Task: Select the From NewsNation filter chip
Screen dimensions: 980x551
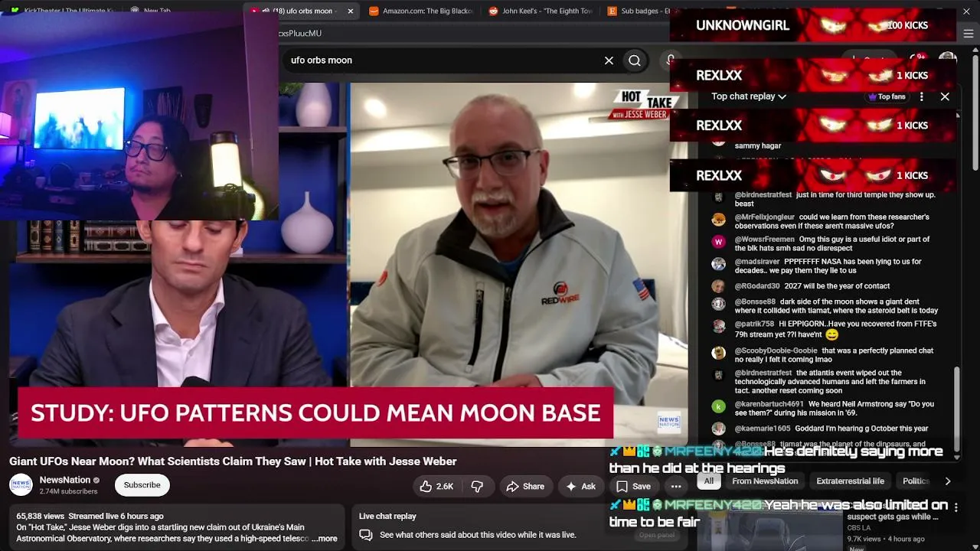Action: point(765,481)
